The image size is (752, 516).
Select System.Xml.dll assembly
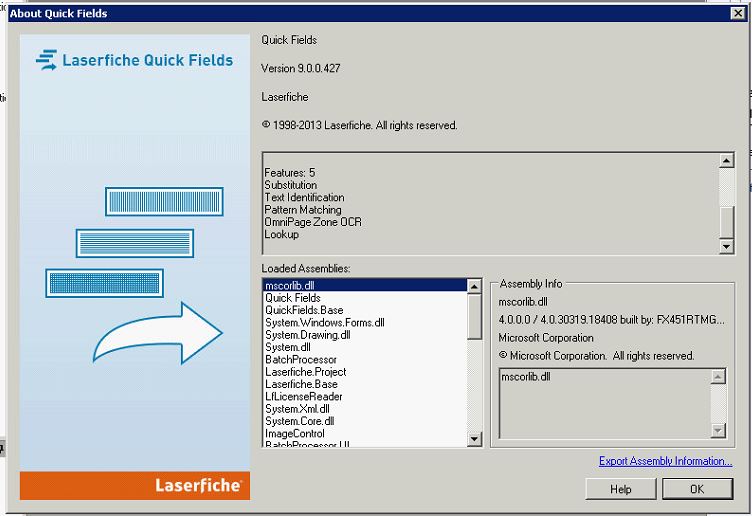[x=364, y=409]
